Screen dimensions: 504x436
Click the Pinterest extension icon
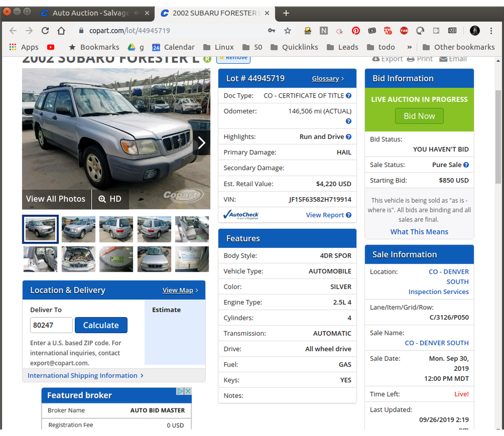point(355,31)
